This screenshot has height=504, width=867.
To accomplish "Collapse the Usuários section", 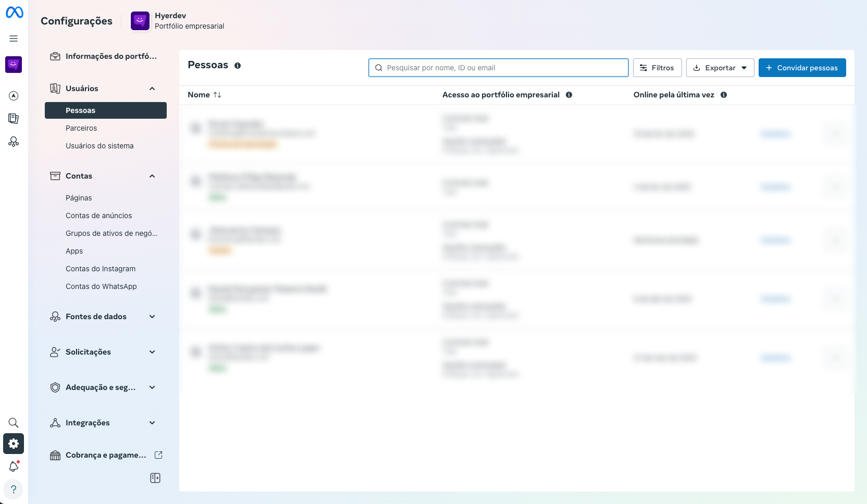I will point(152,89).
